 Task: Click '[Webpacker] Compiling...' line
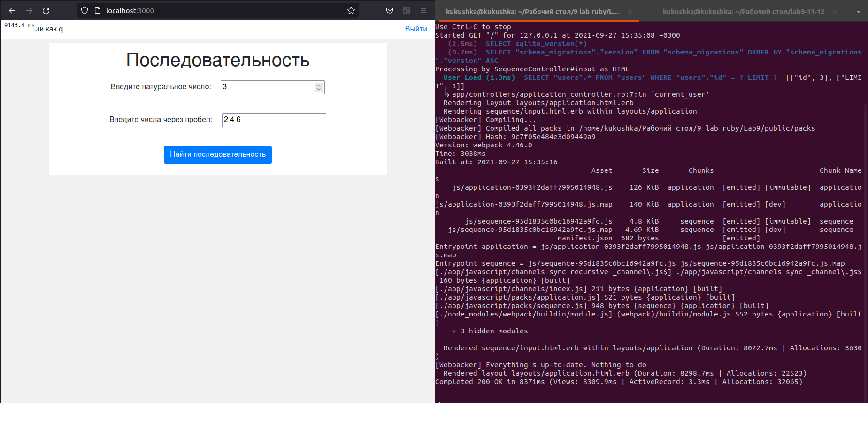pyautogui.click(x=485, y=120)
